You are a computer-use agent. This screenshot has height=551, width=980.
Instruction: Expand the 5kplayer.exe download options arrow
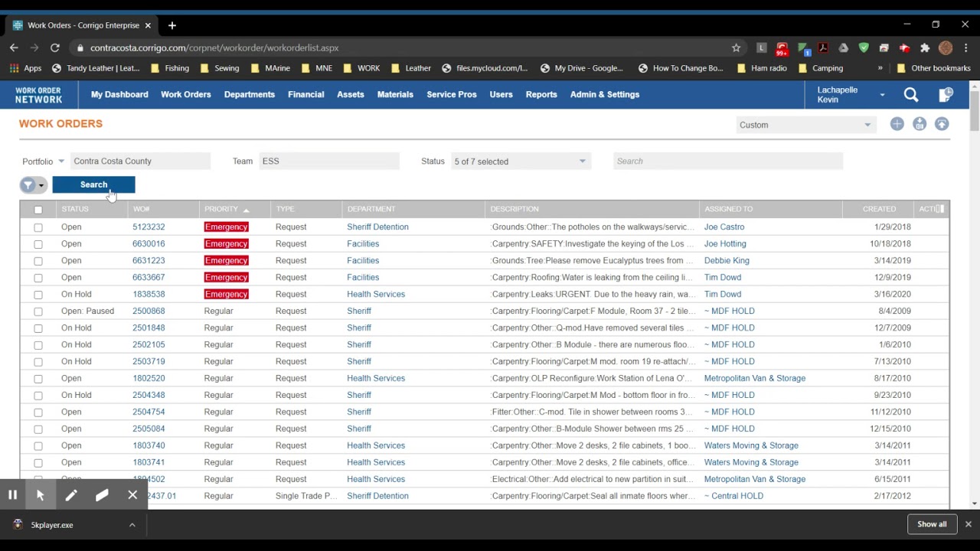point(132,525)
